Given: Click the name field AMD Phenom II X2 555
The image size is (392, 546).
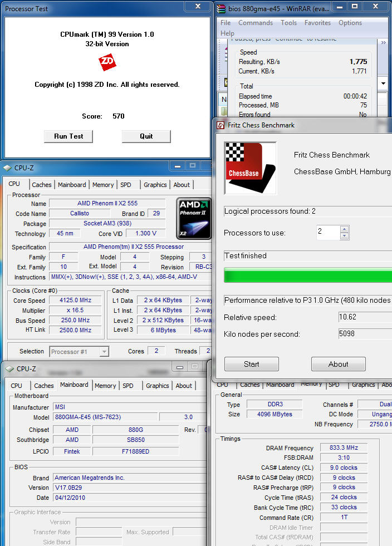Looking at the screenshot, I should (107, 203).
